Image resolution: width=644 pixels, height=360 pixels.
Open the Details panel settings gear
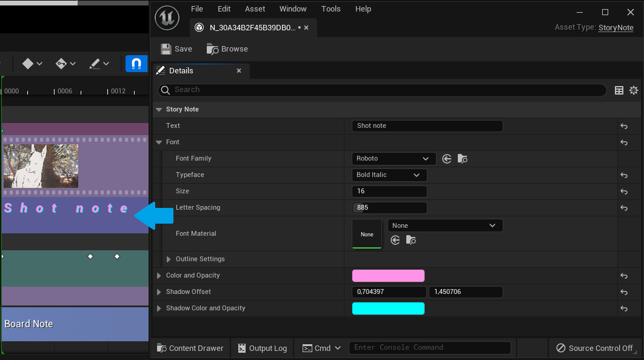click(x=634, y=90)
